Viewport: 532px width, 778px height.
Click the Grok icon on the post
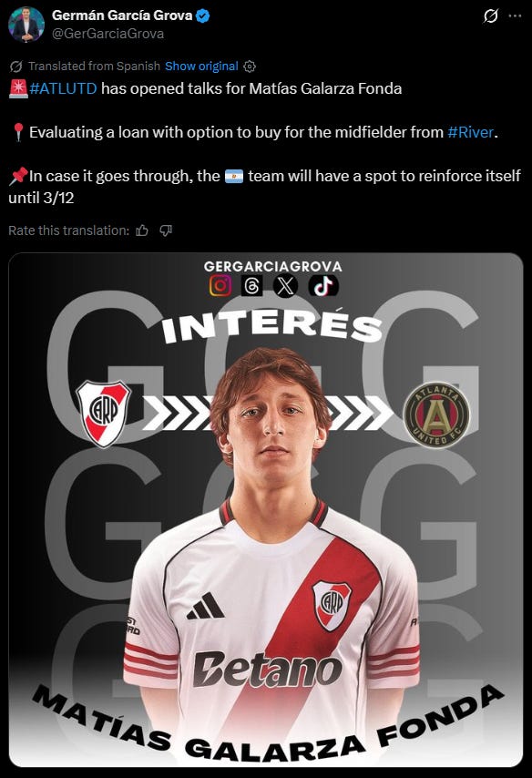click(490, 15)
